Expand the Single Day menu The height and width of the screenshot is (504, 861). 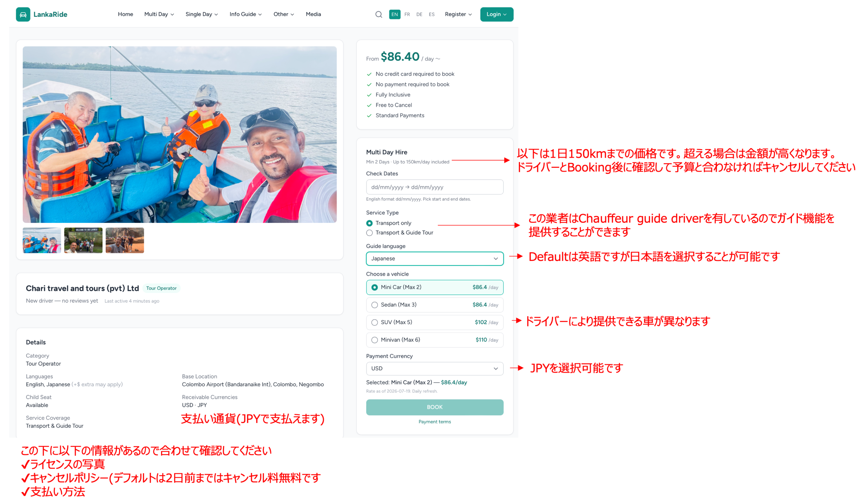[201, 14]
